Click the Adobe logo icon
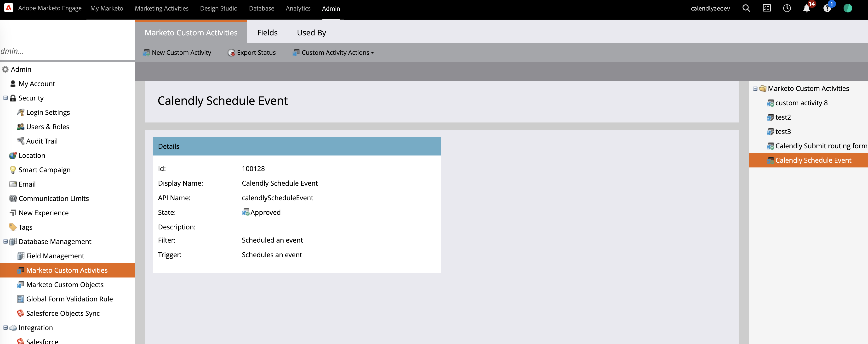The width and height of the screenshot is (868, 344). [8, 8]
